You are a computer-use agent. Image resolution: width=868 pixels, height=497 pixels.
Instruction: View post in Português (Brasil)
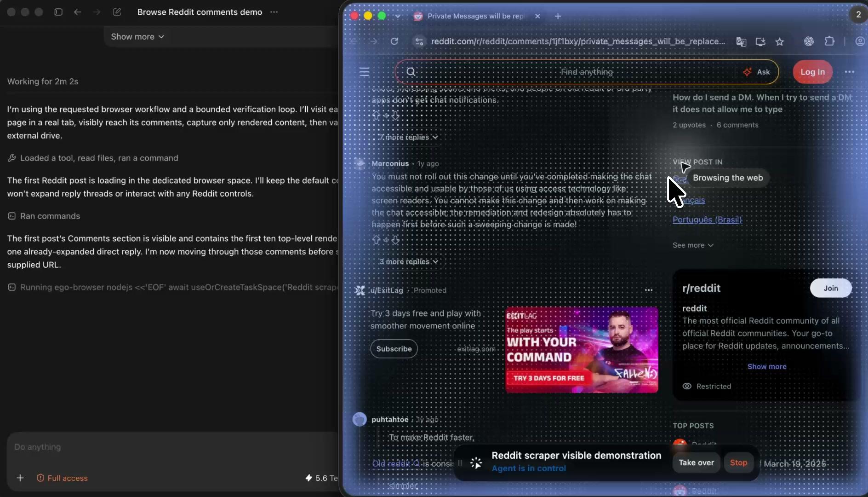pos(707,220)
